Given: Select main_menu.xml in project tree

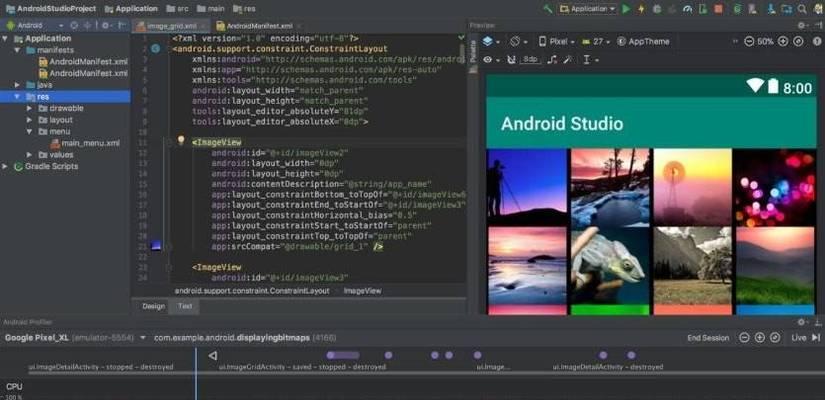Looking at the screenshot, I should [x=85, y=143].
